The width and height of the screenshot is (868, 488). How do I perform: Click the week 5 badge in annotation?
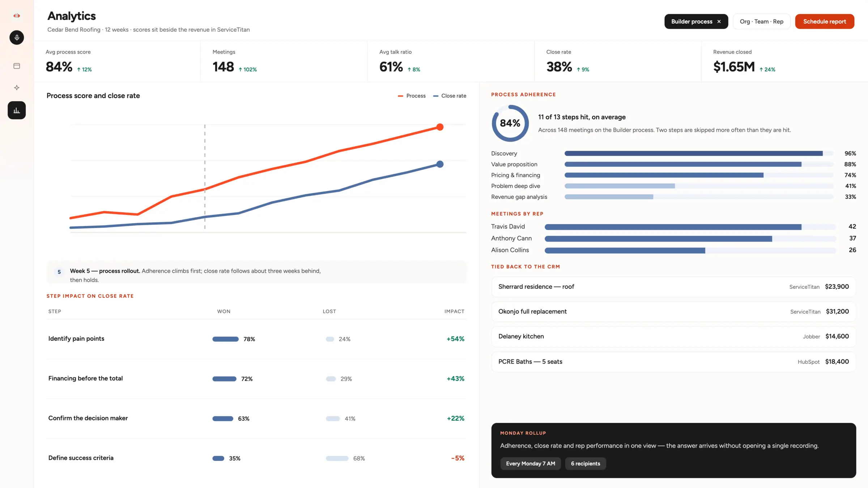(59, 272)
